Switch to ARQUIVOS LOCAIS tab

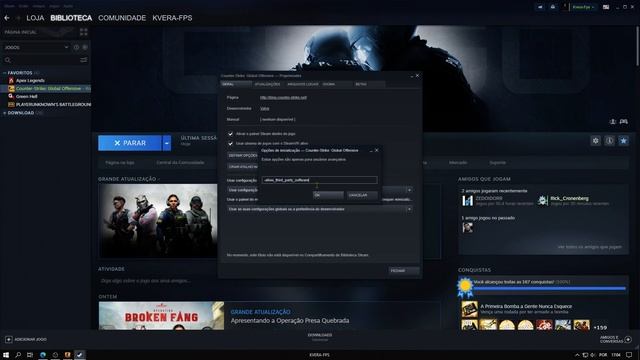tap(302, 84)
